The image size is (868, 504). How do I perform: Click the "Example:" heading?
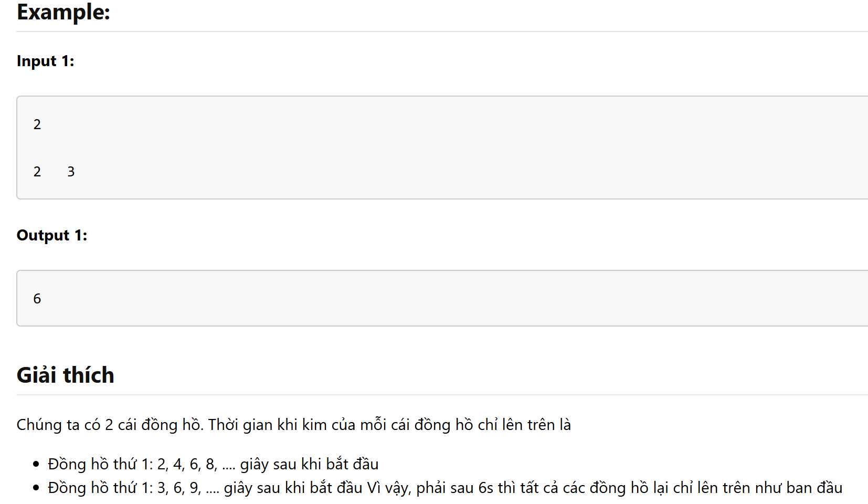point(63,12)
